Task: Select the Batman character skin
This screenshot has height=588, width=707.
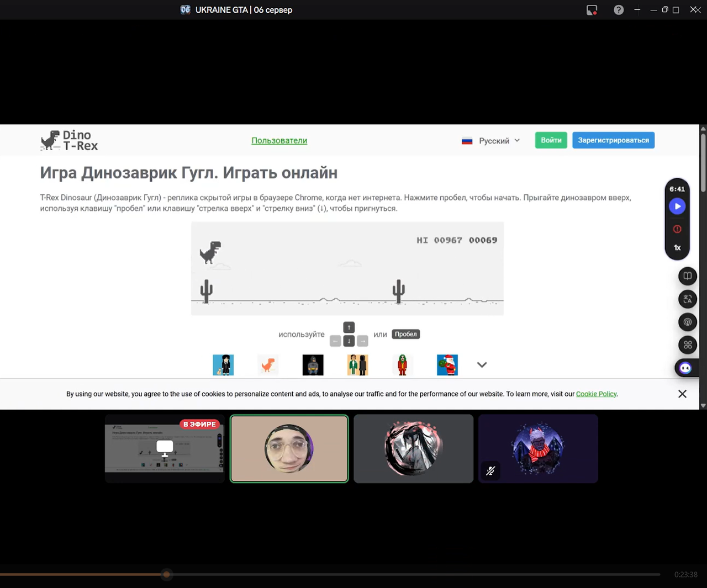Action: [x=313, y=365]
